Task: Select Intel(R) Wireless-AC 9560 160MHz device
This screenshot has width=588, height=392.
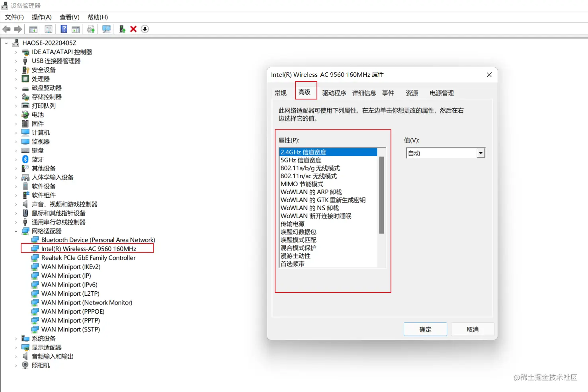Action: click(x=89, y=249)
